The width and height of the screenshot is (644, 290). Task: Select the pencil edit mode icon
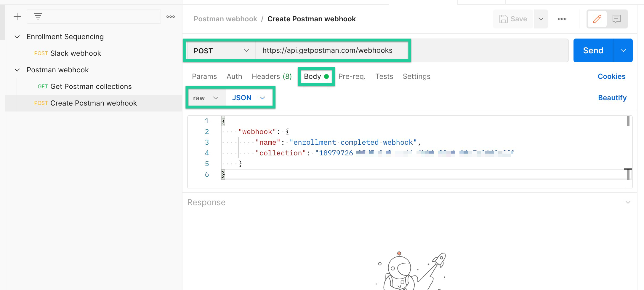[597, 19]
